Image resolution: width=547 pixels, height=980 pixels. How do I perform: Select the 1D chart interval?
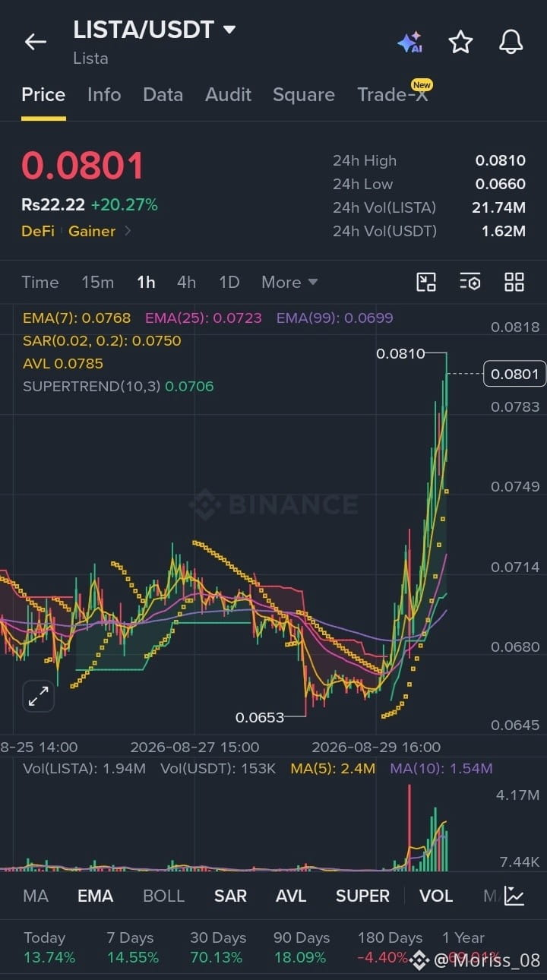pyautogui.click(x=229, y=282)
